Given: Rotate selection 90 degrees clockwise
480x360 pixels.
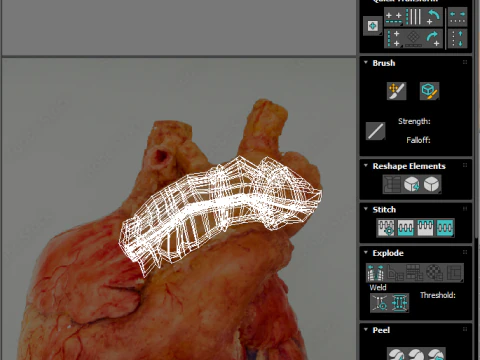Looking at the screenshot, I should pos(433,39).
